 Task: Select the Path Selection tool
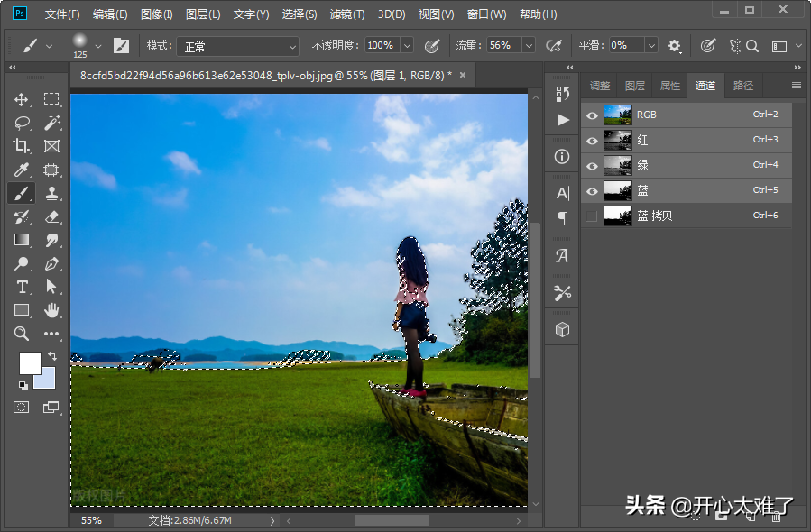coord(51,287)
